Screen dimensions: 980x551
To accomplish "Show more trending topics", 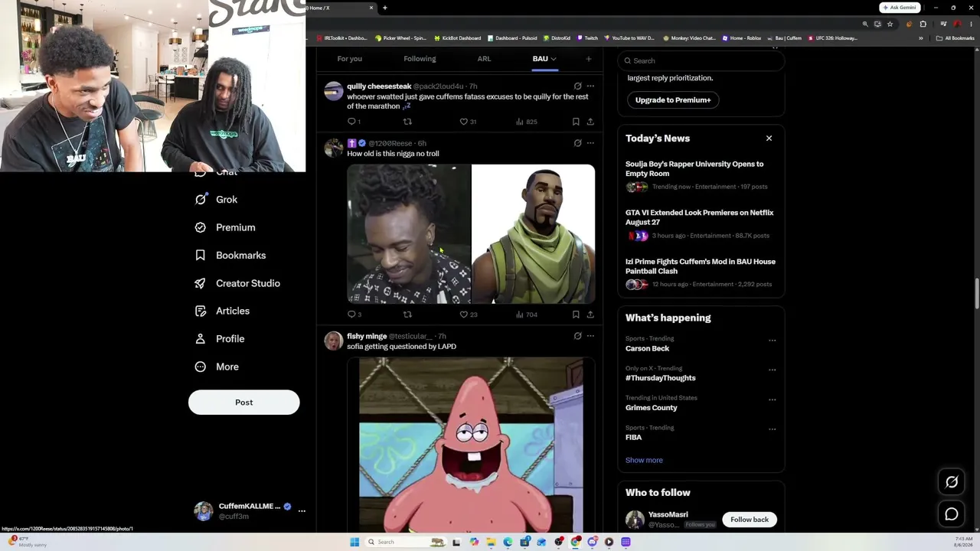I will (x=644, y=461).
